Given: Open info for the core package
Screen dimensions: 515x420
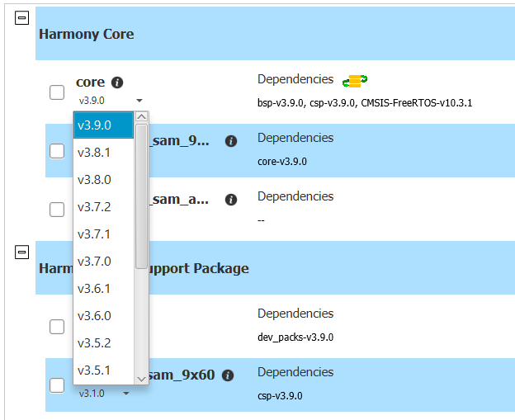Looking at the screenshot, I should click(117, 83).
